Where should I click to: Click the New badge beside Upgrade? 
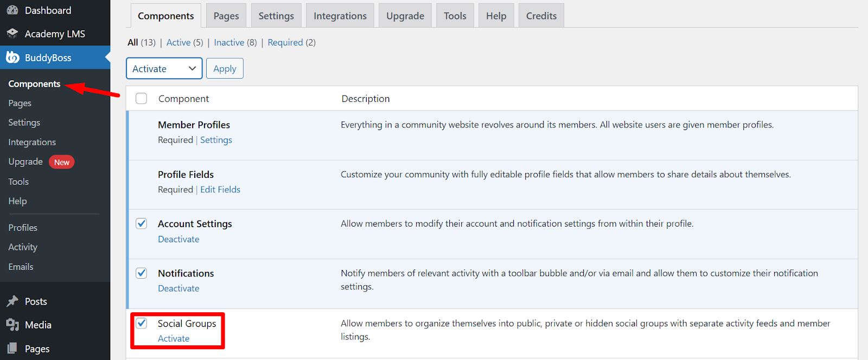[61, 162]
